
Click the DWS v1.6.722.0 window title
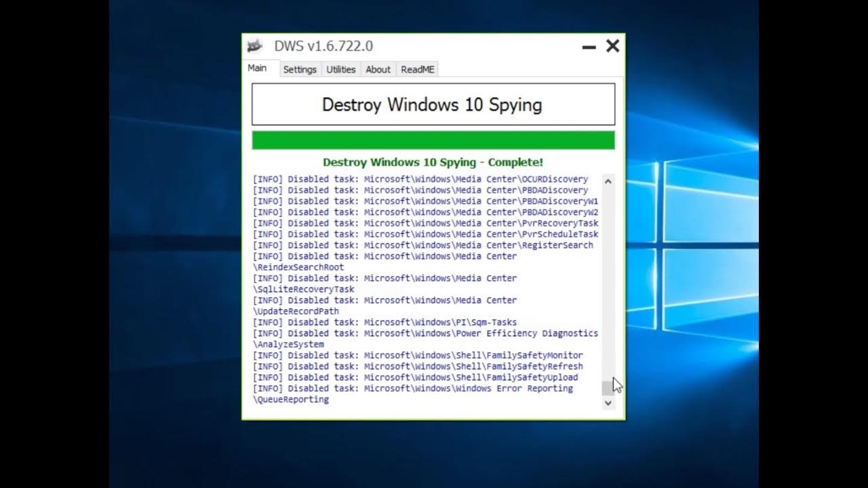coord(323,46)
